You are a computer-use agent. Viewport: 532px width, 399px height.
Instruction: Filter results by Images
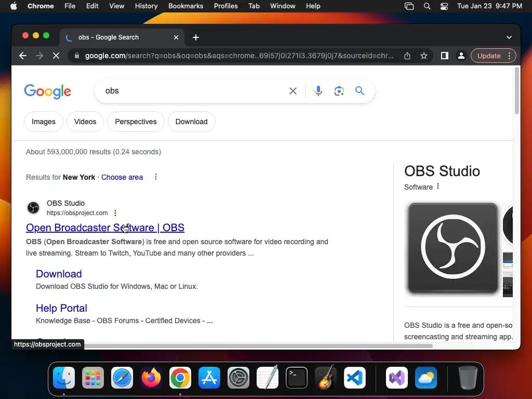(44, 122)
